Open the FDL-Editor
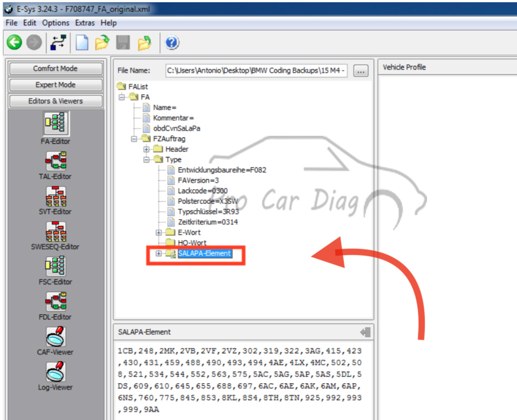Viewport: 517px width, 420px height. tap(55, 301)
